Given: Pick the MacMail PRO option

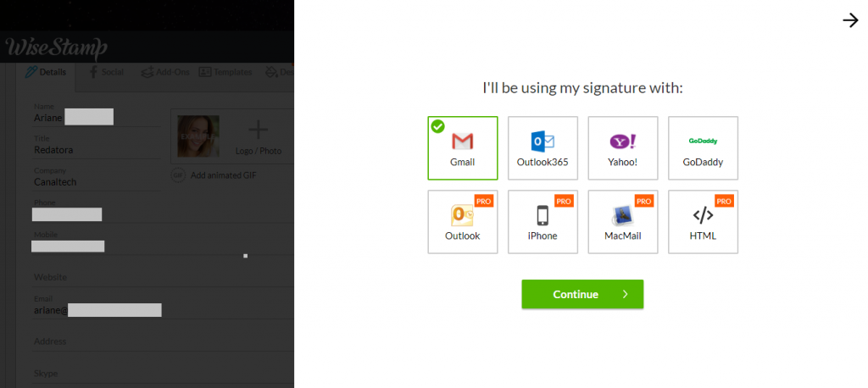Looking at the screenshot, I should pos(623,222).
